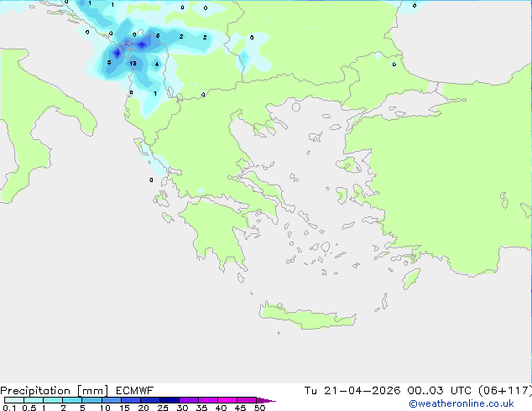Click the 'Precipitation [mm]' title text
This screenshot has height=411, width=532.
pyautogui.click(x=55, y=391)
